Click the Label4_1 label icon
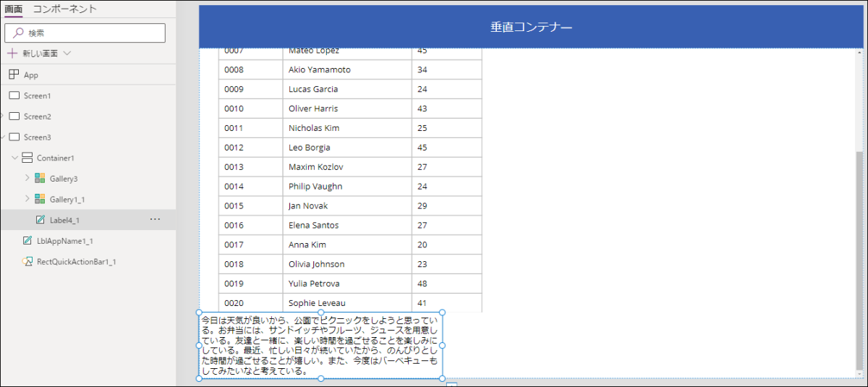Screen dimensions: 868x387 coord(40,220)
